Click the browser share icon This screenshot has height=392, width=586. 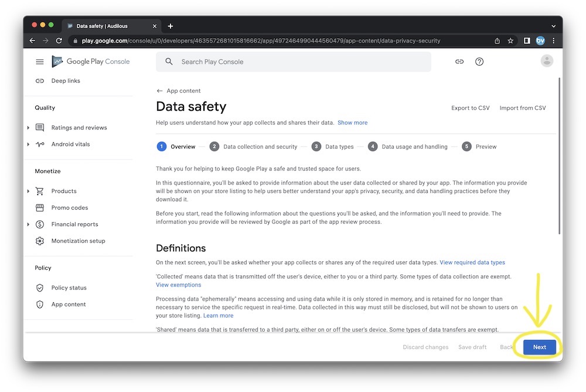497,41
